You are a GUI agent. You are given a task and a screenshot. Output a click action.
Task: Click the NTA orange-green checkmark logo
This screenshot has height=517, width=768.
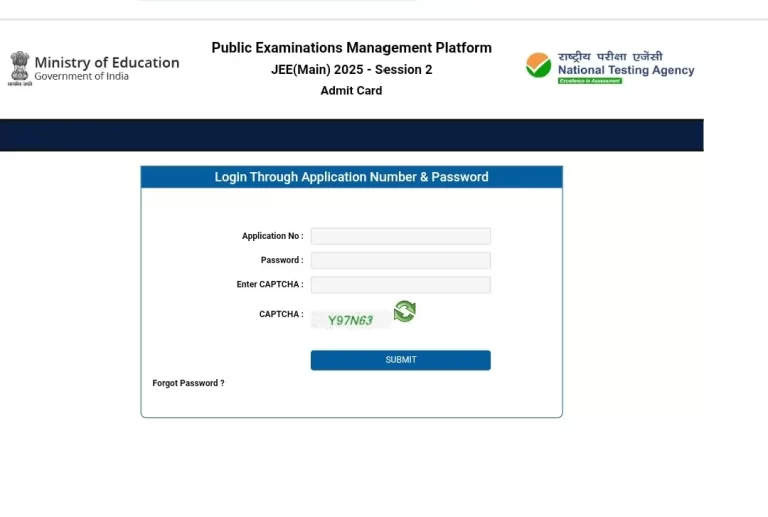(539, 66)
